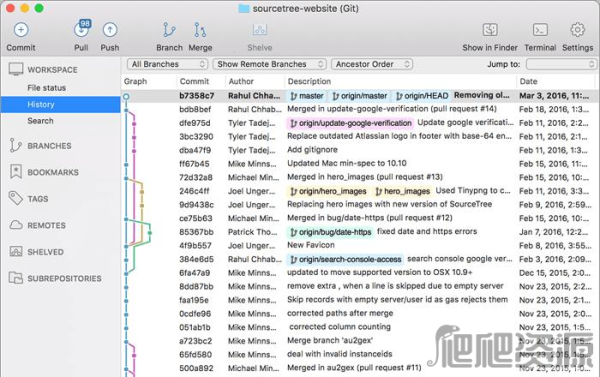Screen dimensions: 600x377
Task: Click 'New Favicon' commit description
Action: 311,245
